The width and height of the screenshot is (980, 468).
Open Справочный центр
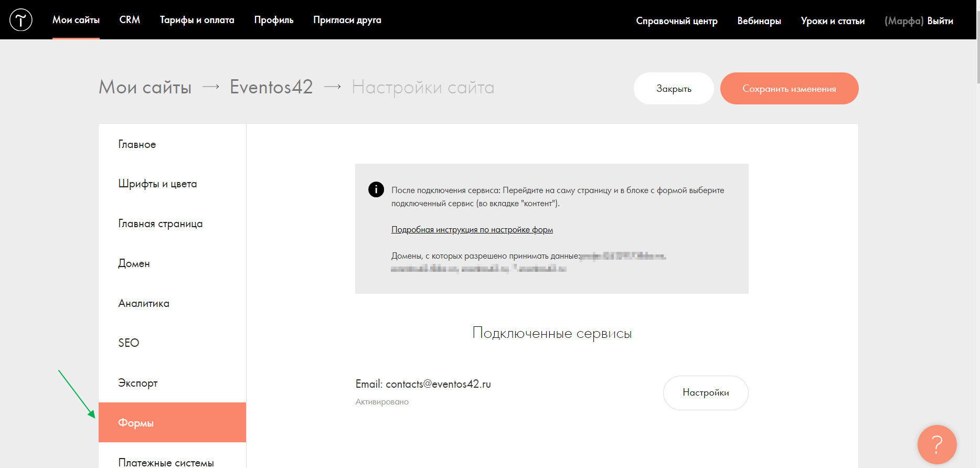(x=676, y=21)
